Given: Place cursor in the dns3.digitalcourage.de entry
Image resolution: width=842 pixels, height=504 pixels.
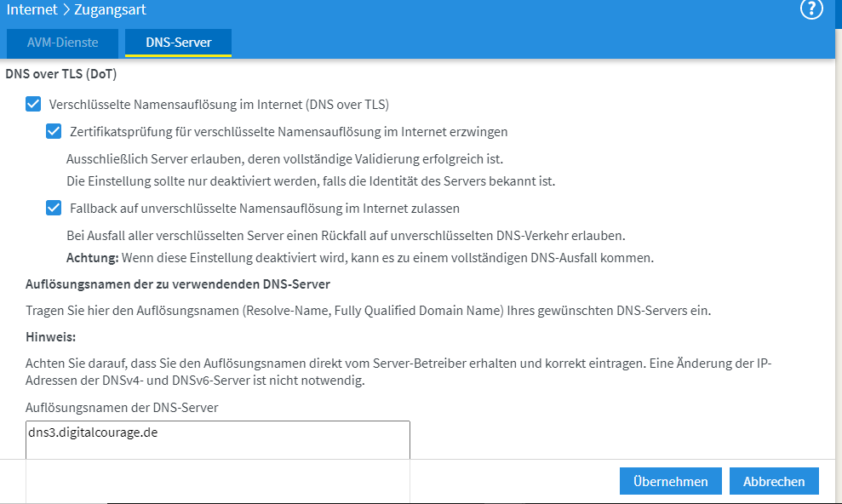Looking at the screenshot, I should click(93, 432).
